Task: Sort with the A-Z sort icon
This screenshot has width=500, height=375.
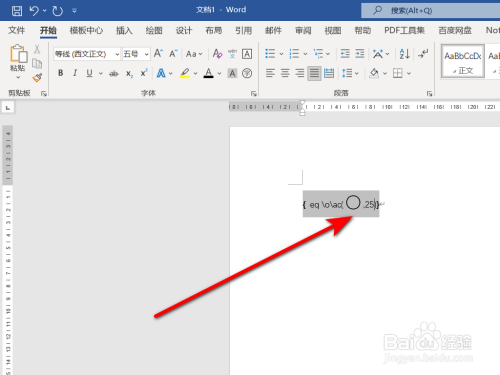Action: tap(404, 53)
